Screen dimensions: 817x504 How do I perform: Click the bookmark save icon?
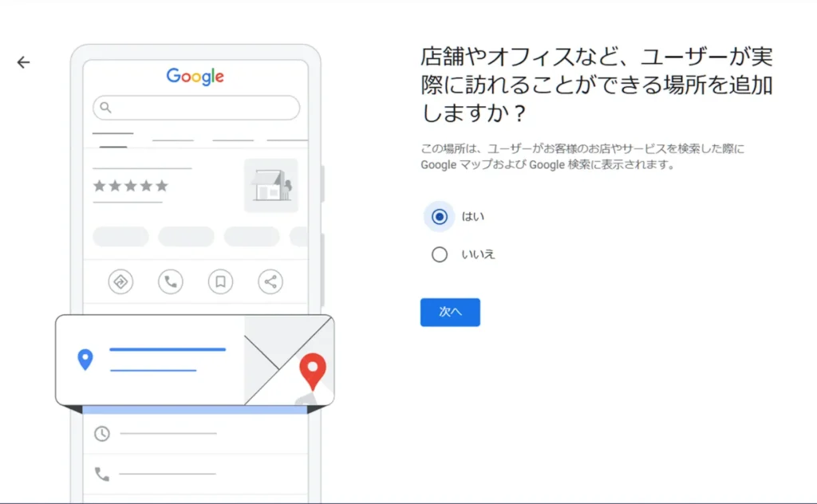(x=220, y=282)
